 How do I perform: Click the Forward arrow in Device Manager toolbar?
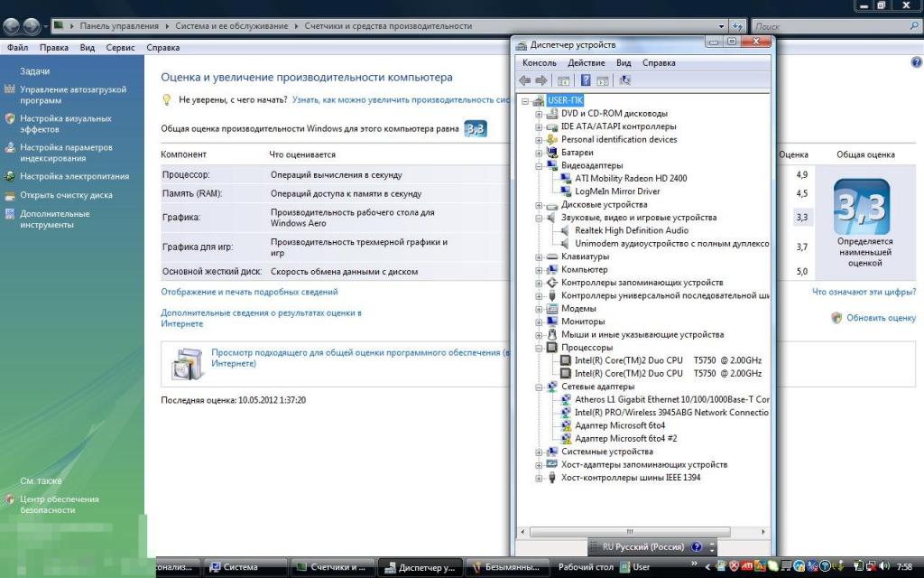(x=541, y=80)
